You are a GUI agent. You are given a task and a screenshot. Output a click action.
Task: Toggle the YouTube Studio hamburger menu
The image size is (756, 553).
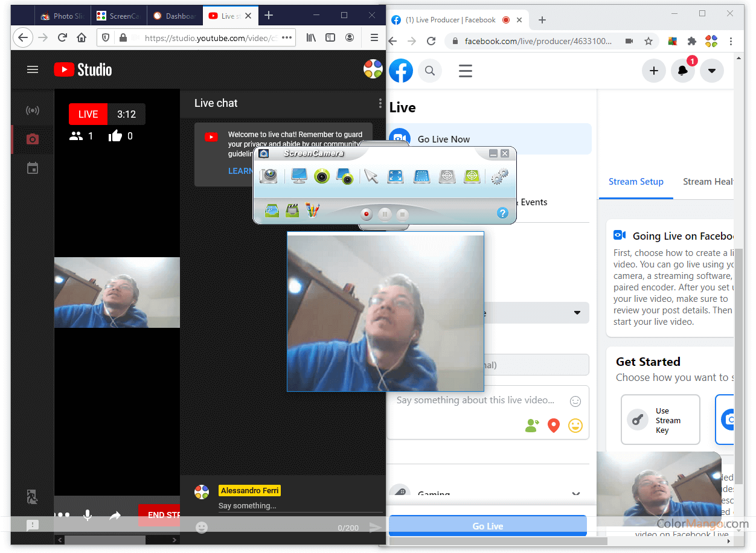(x=33, y=70)
